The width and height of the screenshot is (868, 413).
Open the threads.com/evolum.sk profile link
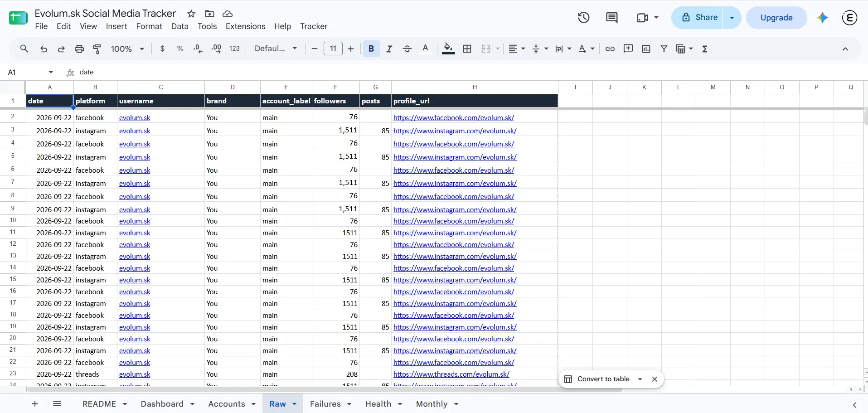[x=451, y=374]
